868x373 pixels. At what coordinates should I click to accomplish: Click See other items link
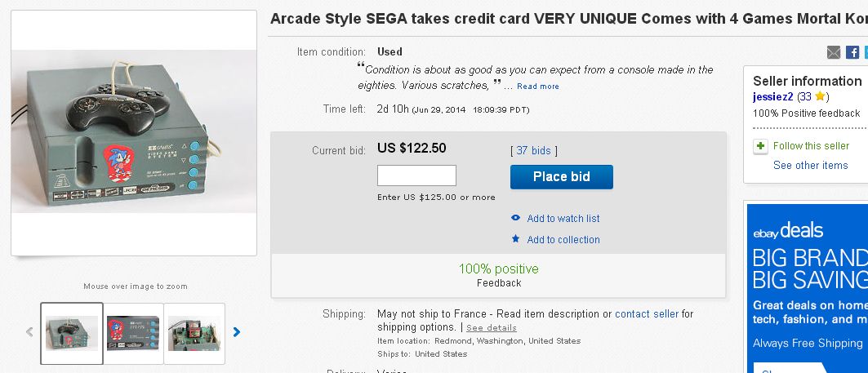[x=810, y=165]
